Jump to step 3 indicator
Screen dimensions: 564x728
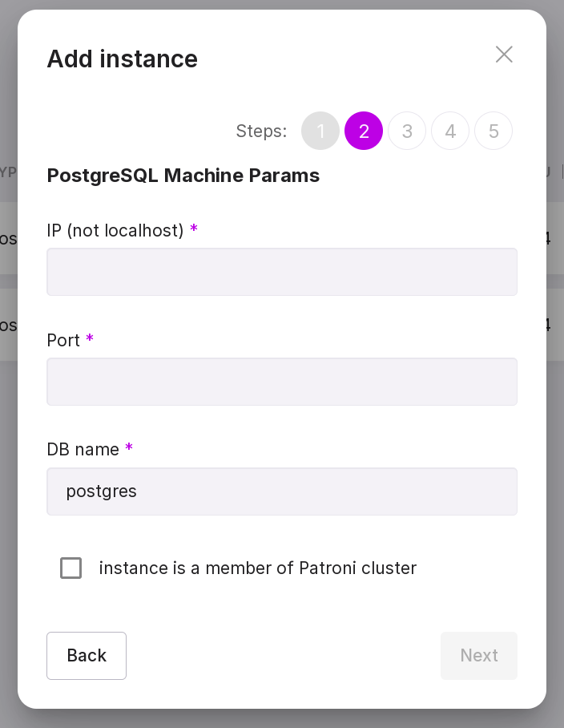[x=407, y=131]
